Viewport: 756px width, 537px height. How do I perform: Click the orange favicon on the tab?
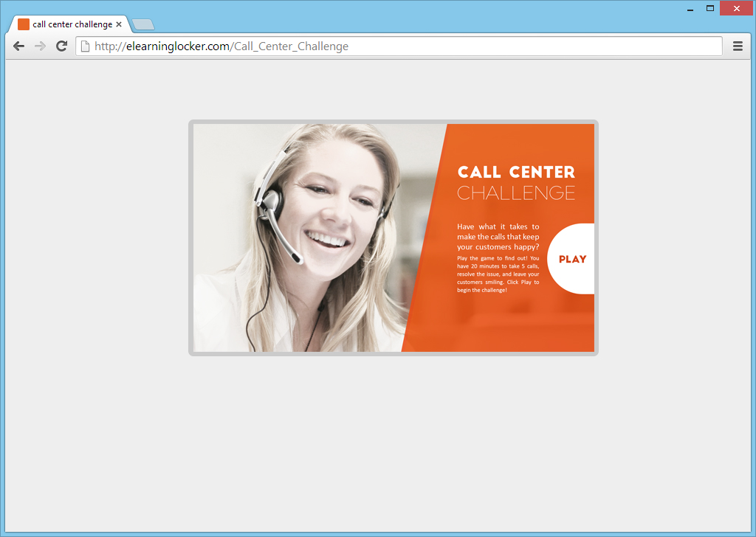[24, 24]
